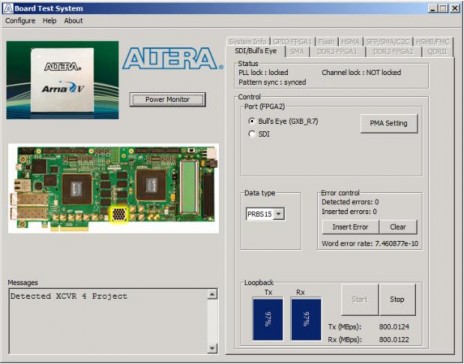
Task: Open the Configure menu
Action: tap(20, 21)
